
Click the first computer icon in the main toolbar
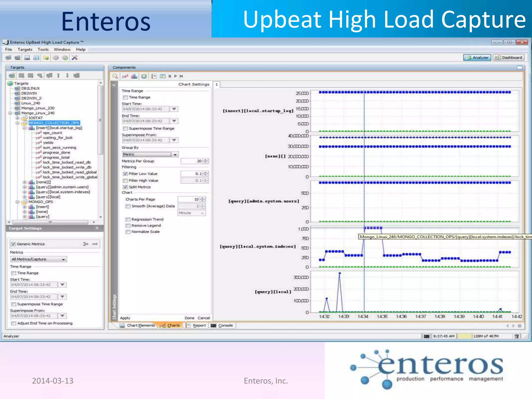pyautogui.click(x=8, y=58)
